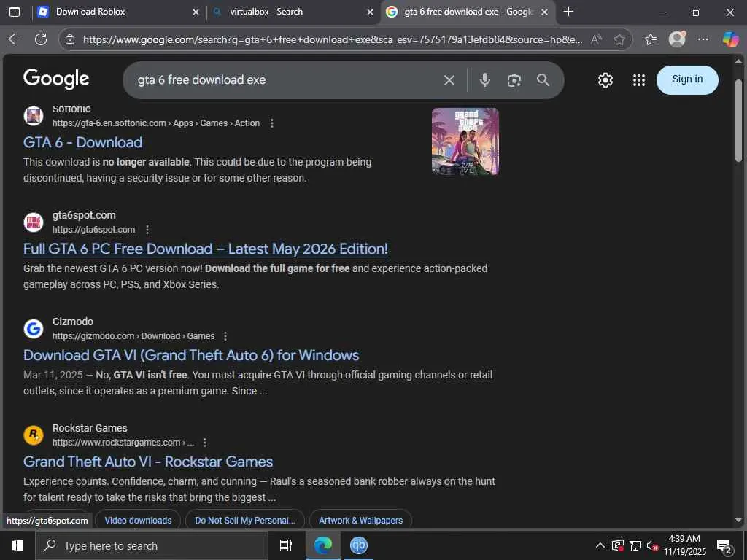Click the scrollbar down arrow
The image size is (747, 560).
tap(738, 520)
